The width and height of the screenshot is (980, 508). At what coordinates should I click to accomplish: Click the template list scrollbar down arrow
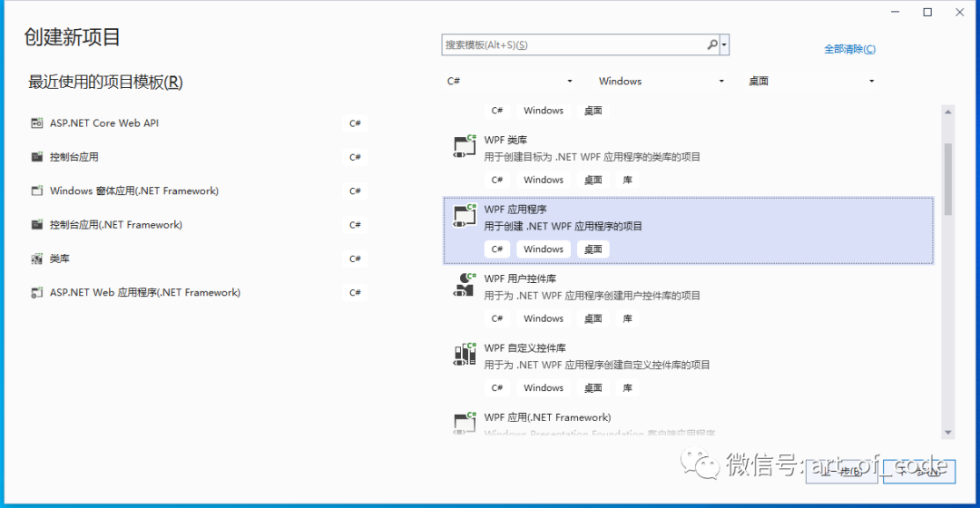pos(948,433)
